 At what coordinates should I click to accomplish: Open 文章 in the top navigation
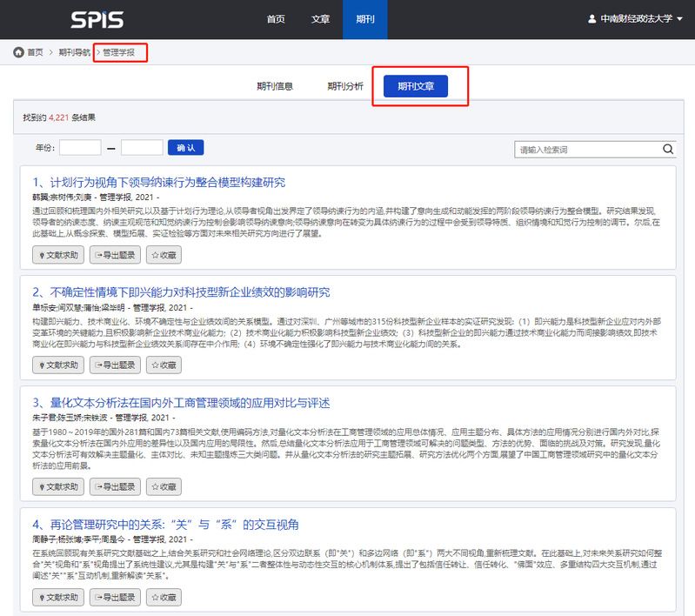(320, 19)
